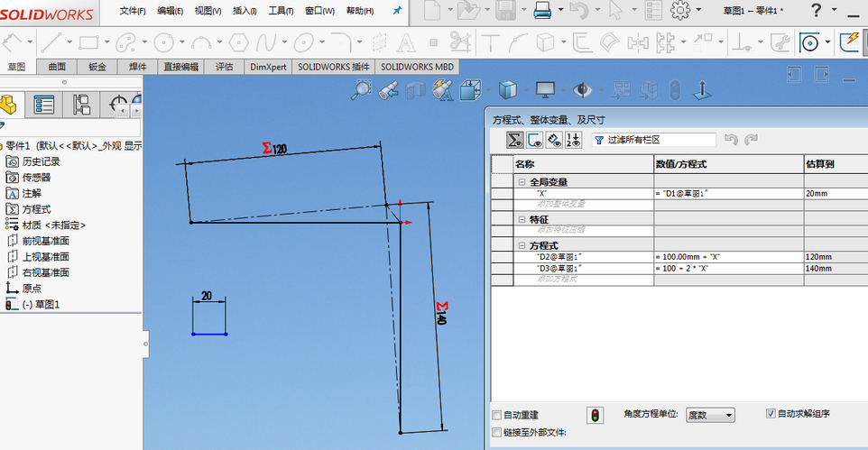
Task: Click the Hide/Show Items eye icon
Action: pos(582,89)
